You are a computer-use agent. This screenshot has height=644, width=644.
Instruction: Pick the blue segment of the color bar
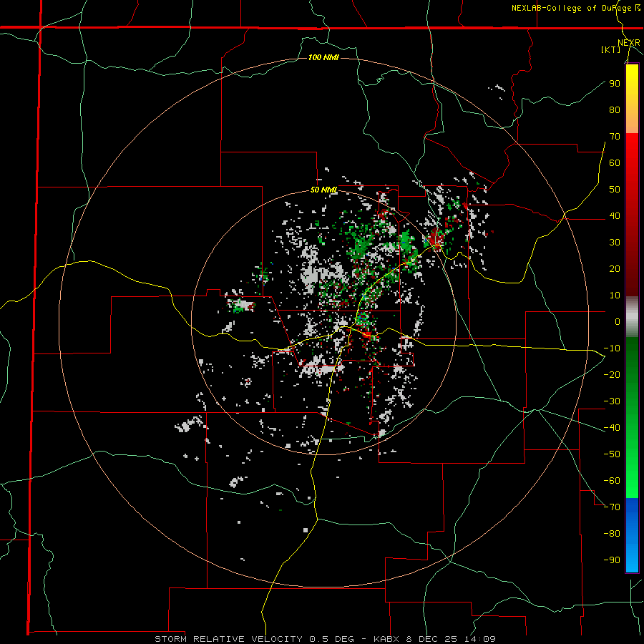pyautogui.click(x=632, y=535)
